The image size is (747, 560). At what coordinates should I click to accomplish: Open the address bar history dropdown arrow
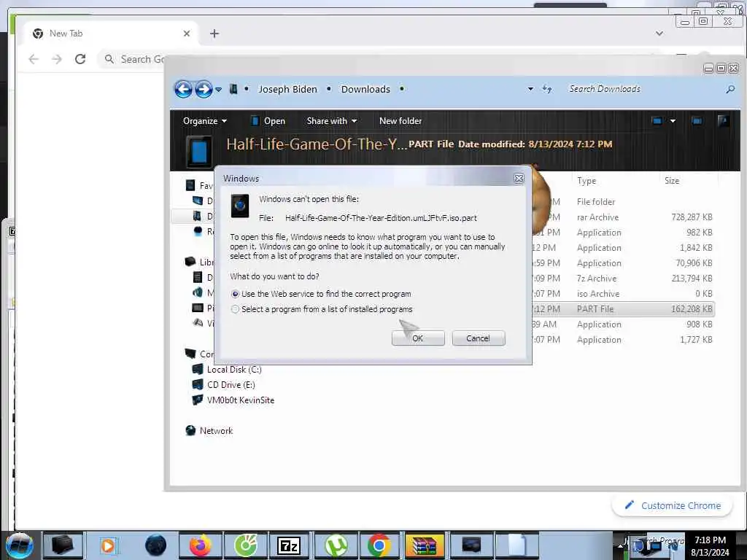[x=530, y=89]
